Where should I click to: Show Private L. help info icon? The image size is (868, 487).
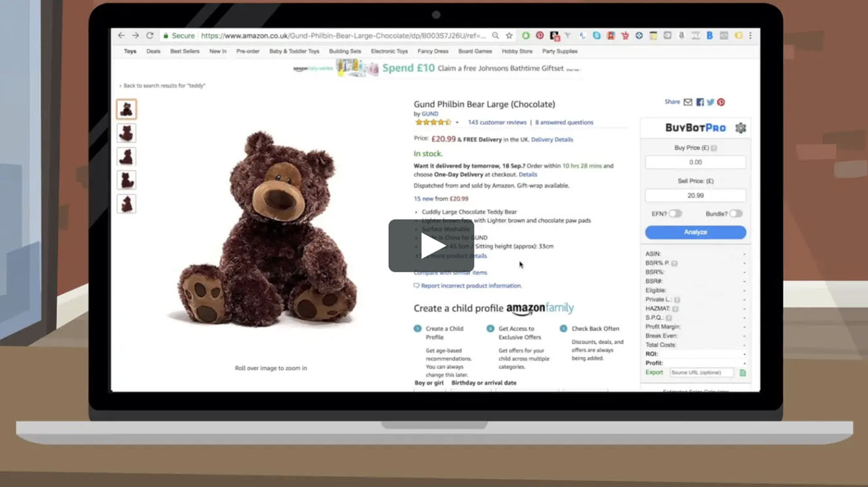pos(677,300)
